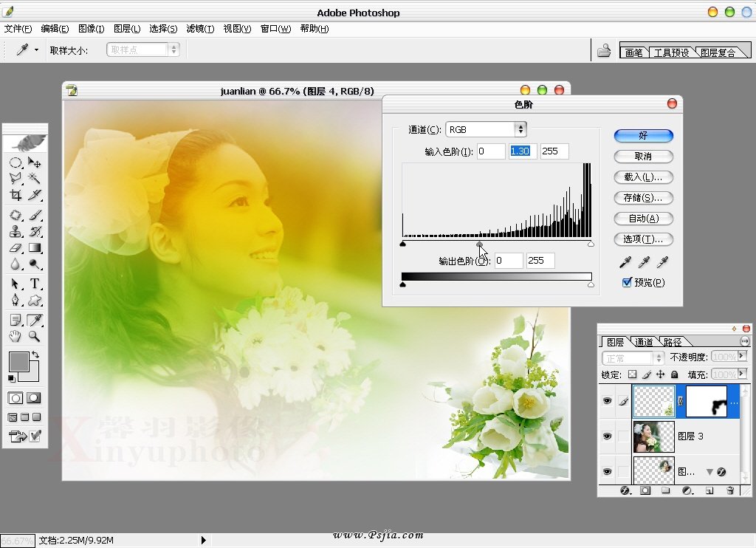
Task: Pick the Clone Stamp tool
Action: pos(15,231)
